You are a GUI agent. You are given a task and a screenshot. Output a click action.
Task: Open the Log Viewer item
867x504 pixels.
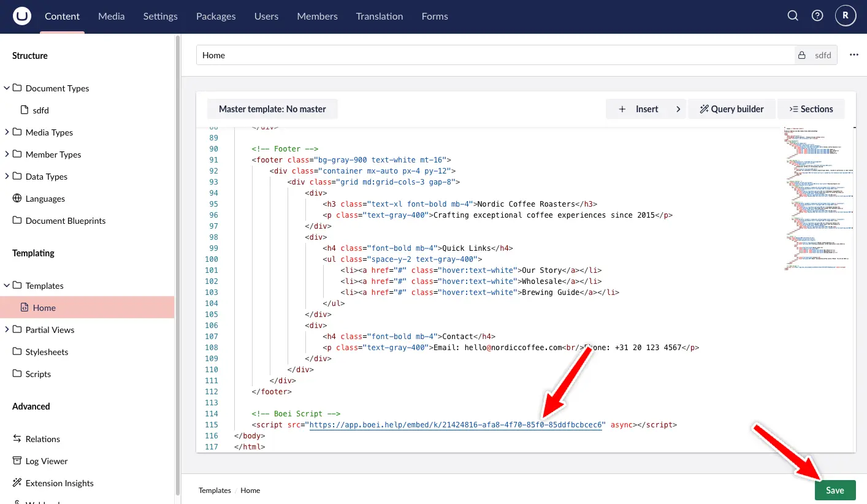pos(46,461)
